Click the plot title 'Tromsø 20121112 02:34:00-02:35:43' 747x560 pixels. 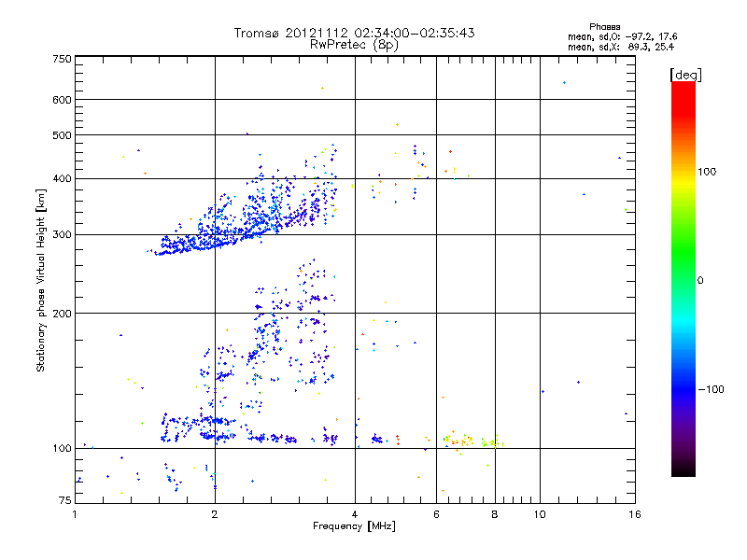[354, 33]
